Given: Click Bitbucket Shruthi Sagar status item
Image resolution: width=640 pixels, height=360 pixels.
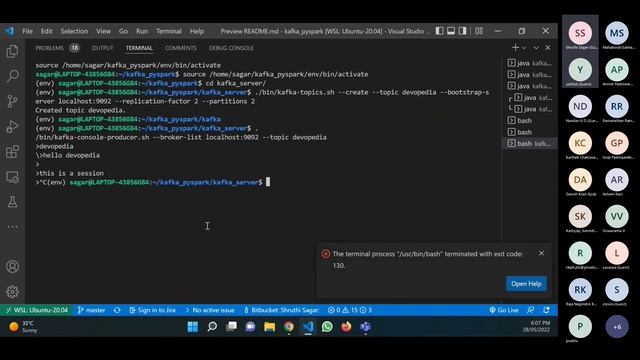Looking at the screenshot, I should (281, 310).
